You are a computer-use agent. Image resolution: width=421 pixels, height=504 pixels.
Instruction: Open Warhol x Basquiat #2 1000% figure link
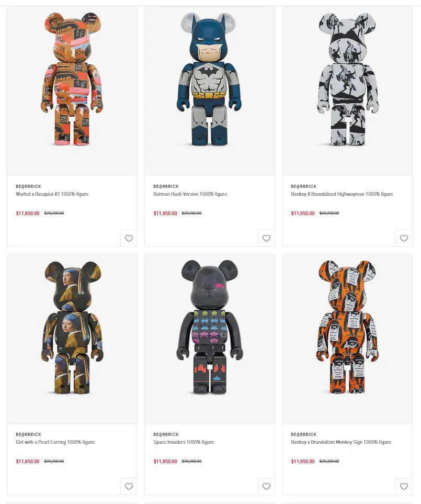coord(52,194)
